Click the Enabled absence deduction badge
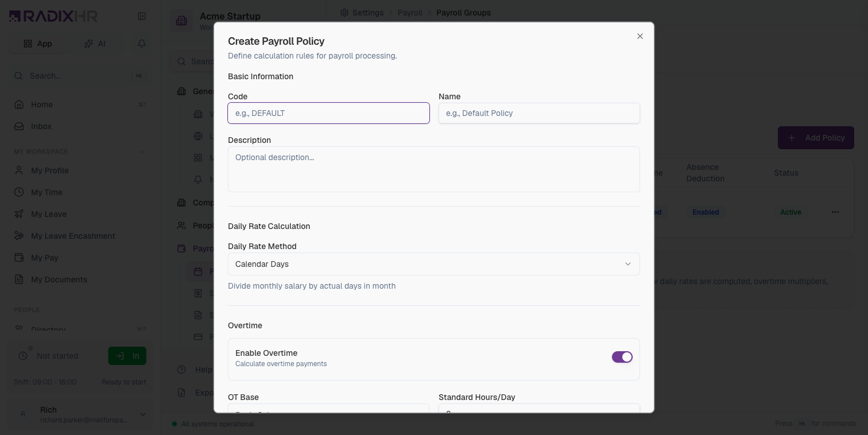The width and height of the screenshot is (868, 435). click(x=706, y=212)
